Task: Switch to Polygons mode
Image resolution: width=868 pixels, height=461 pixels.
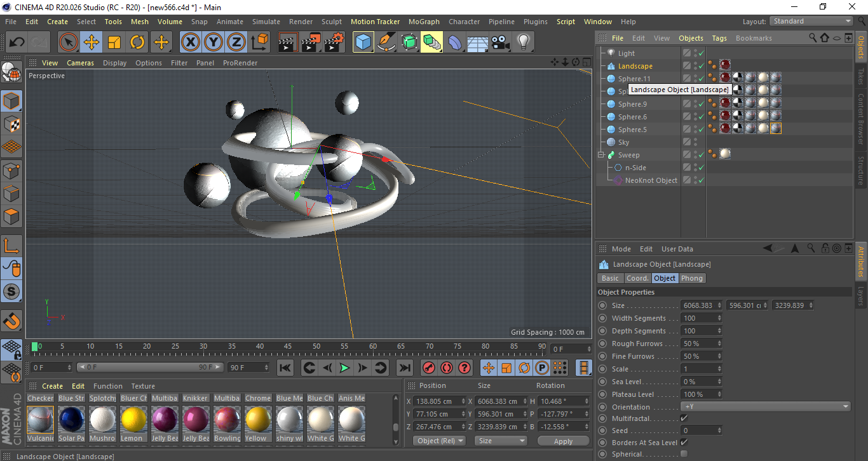Action: (x=11, y=217)
